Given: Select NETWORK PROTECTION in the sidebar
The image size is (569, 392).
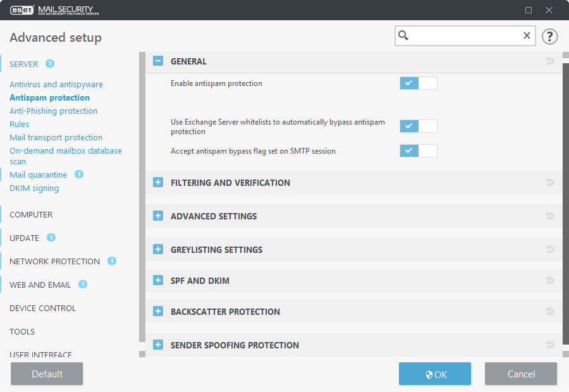Looking at the screenshot, I should [x=54, y=261].
